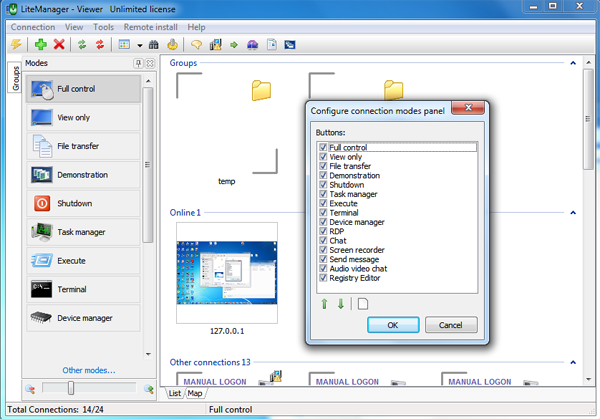Screen dimensions: 600x419
Task: Click the view style grid icon
Action: point(124,44)
